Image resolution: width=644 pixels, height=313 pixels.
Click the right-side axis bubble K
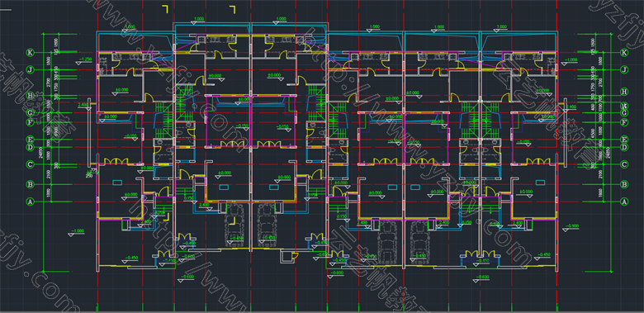coord(624,53)
